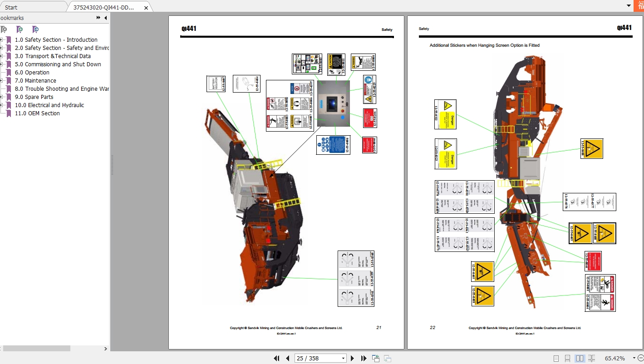Select the Delete Bookmark icon
Screen dimensions: 644x364
point(5,29)
